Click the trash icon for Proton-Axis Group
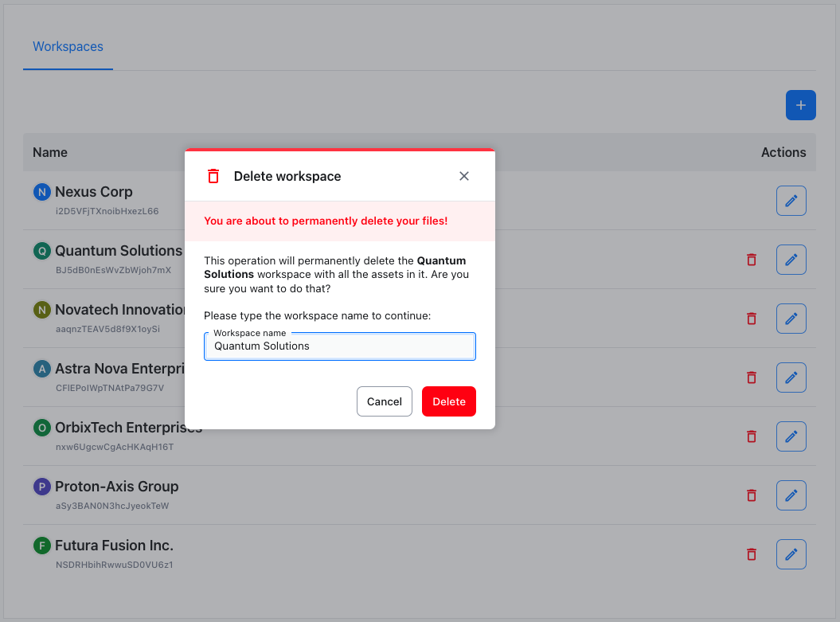Image resolution: width=840 pixels, height=622 pixels. pos(751,495)
